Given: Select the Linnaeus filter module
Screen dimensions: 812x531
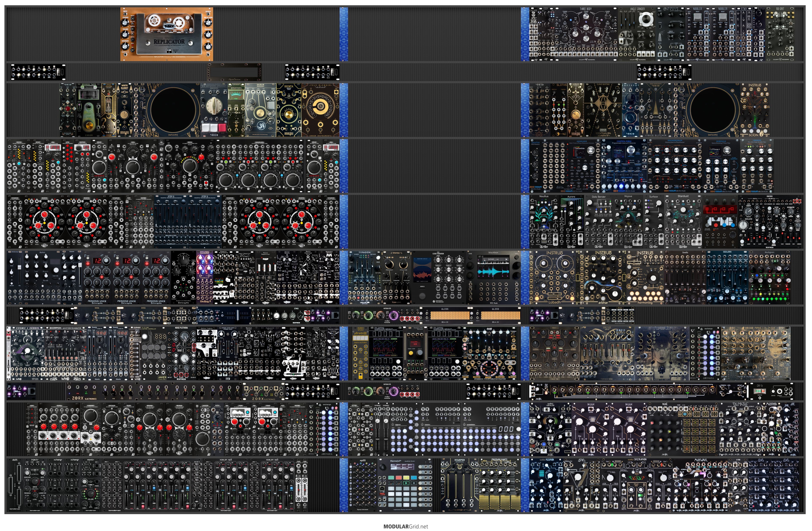Looking at the screenshot, I should [757, 166].
